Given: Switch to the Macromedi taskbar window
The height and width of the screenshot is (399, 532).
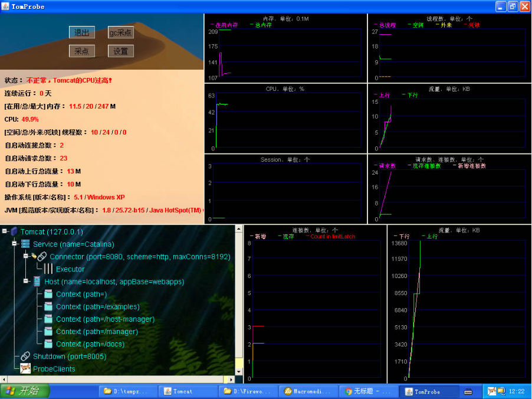Looking at the screenshot, I should (x=308, y=391).
